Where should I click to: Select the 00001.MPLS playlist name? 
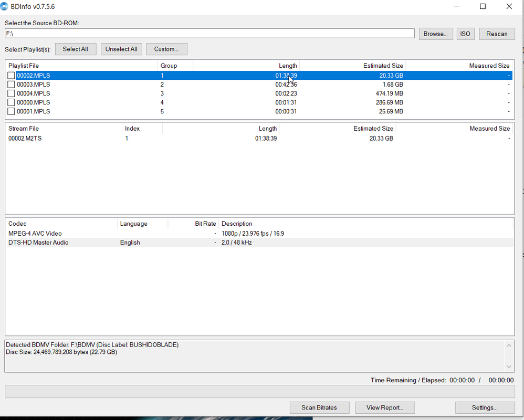click(34, 112)
